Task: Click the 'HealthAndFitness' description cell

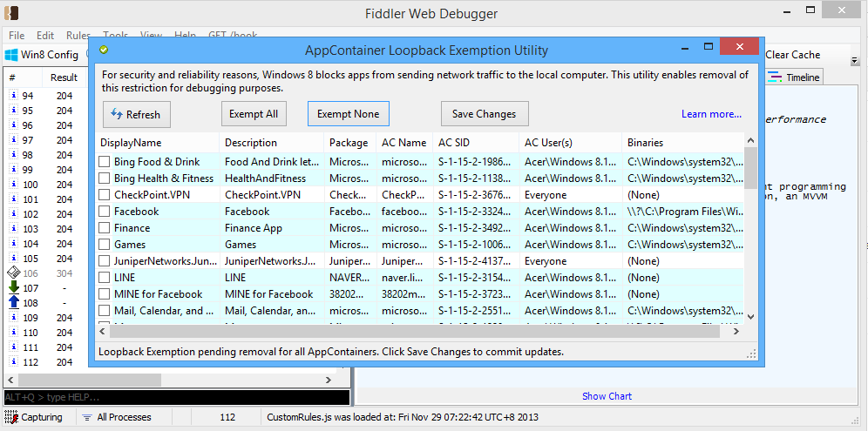Action: [x=272, y=178]
